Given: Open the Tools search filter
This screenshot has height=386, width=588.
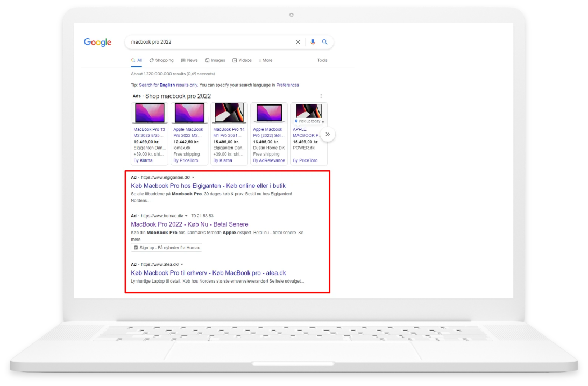Looking at the screenshot, I should pos(322,60).
